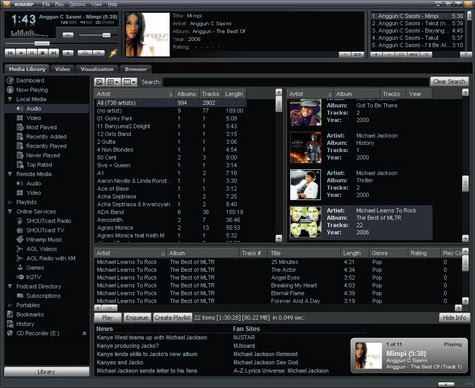Hide the artist info pane
The image size is (475, 388).
[454, 318]
